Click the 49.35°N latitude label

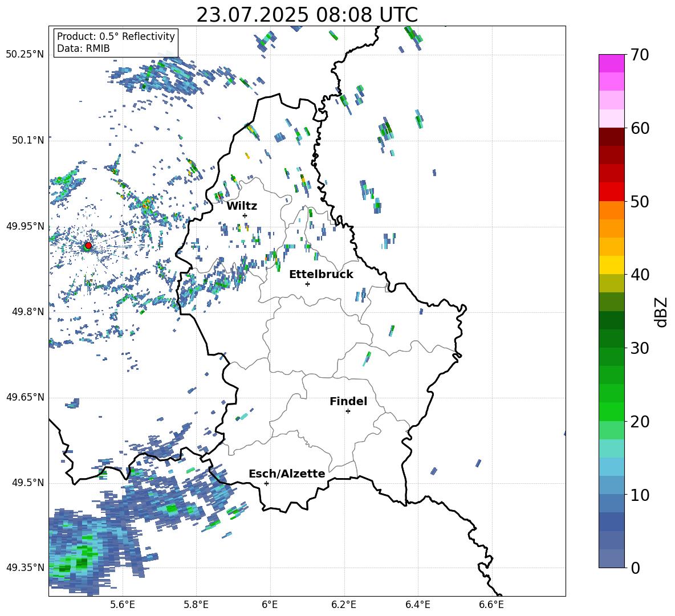click(25, 568)
